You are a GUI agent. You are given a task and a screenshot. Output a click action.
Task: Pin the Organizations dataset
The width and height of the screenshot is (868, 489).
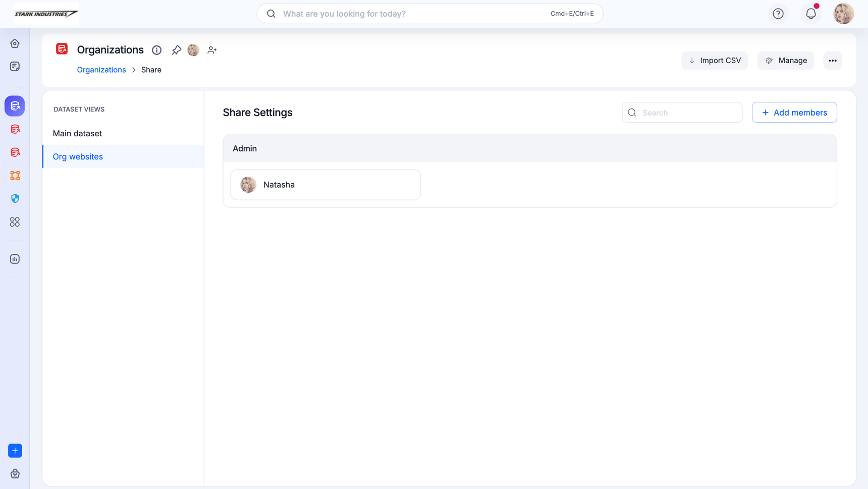[176, 50]
